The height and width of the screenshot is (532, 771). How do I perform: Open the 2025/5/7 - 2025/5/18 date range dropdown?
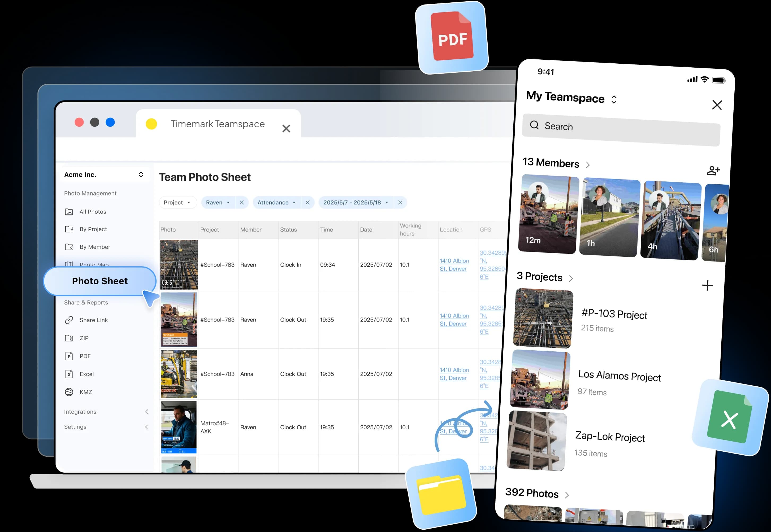[356, 203]
